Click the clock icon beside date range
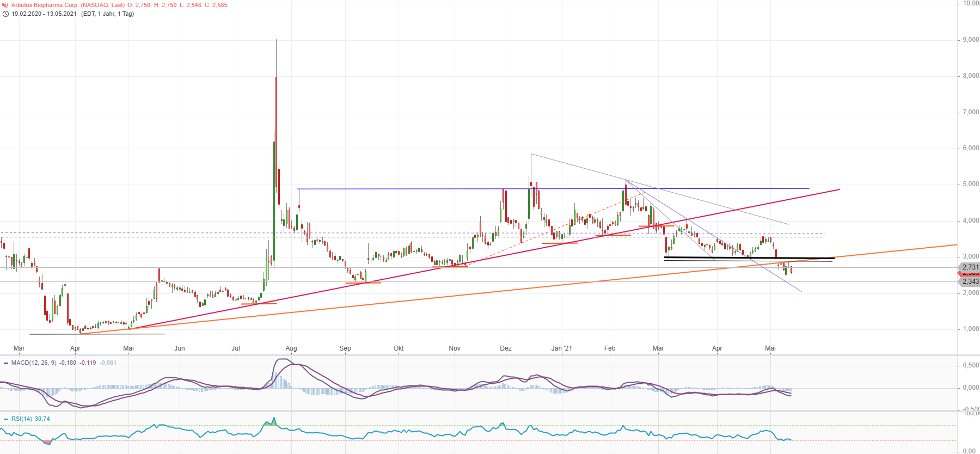980x454 pixels. click(5, 14)
